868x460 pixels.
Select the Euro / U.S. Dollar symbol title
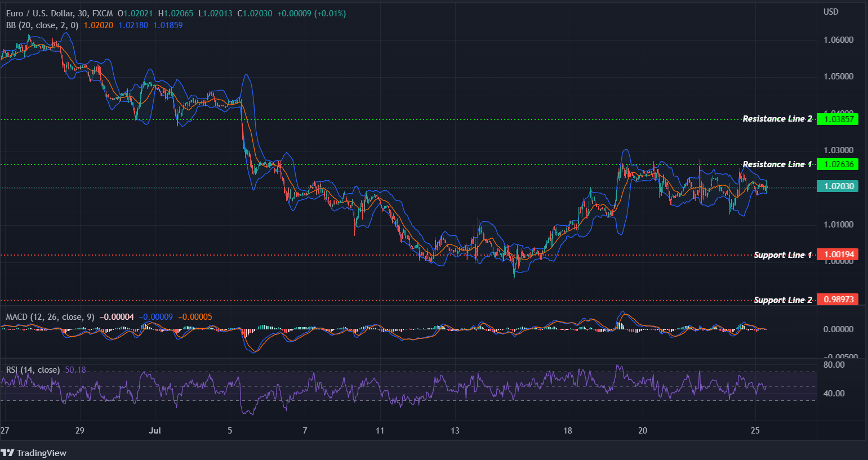[59, 13]
